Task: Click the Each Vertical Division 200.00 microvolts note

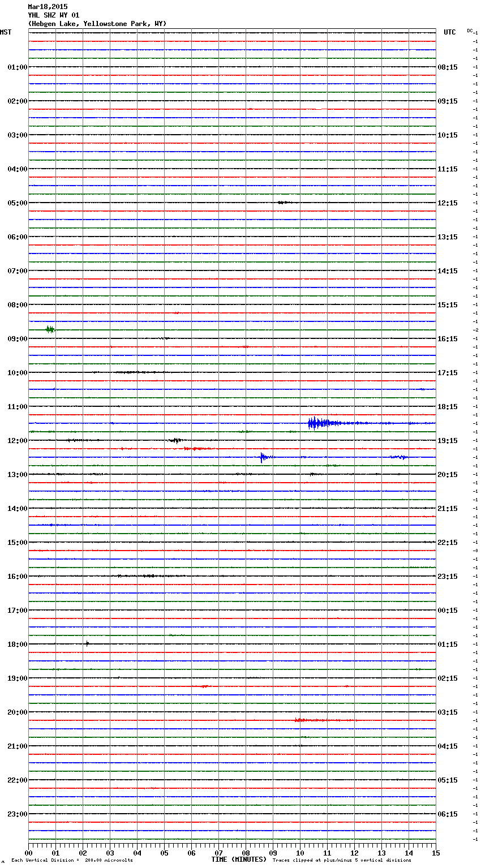Action: [72, 860]
